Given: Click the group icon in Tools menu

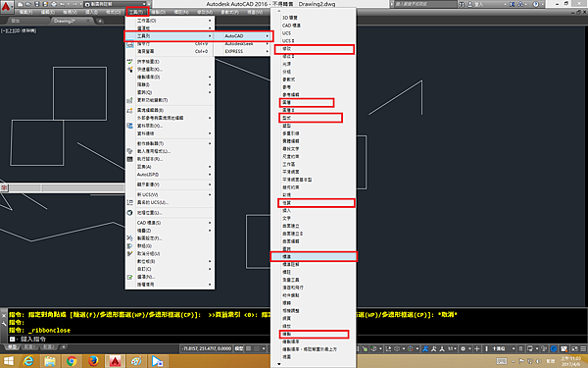Looking at the screenshot, I should click(x=130, y=246).
